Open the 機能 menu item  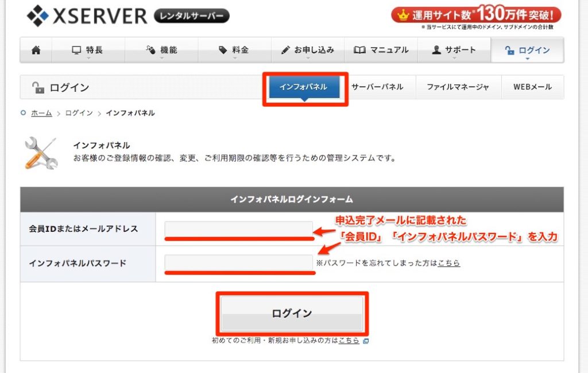161,50
